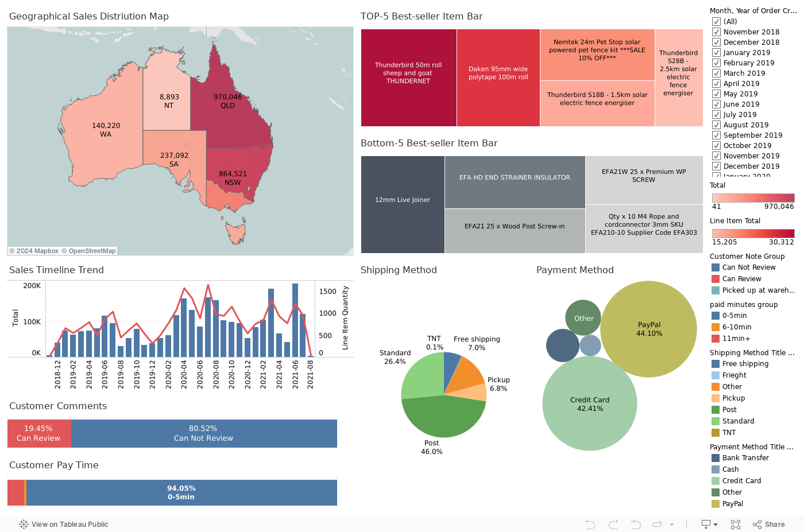Enter full screen mode icon
Screen dimensions: 804x532
click(736, 524)
